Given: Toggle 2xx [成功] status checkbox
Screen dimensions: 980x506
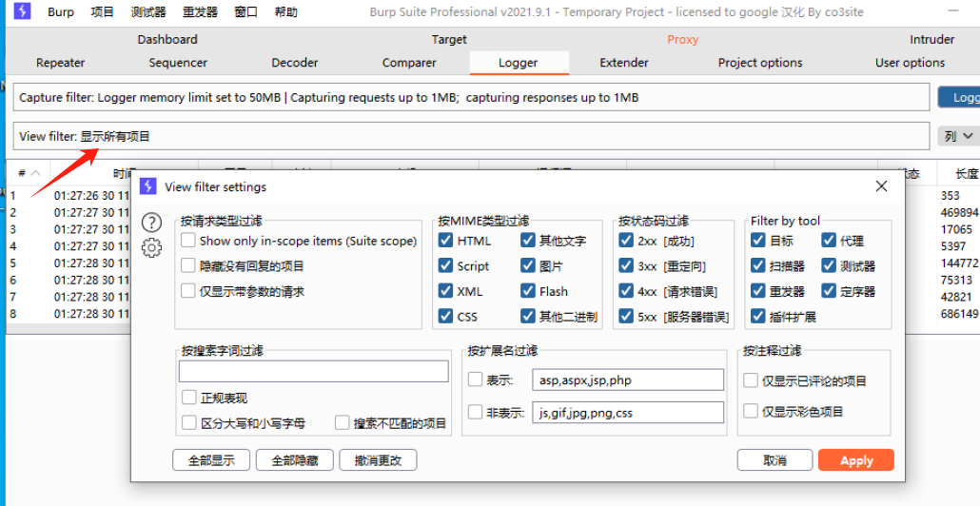Looking at the screenshot, I should click(626, 241).
